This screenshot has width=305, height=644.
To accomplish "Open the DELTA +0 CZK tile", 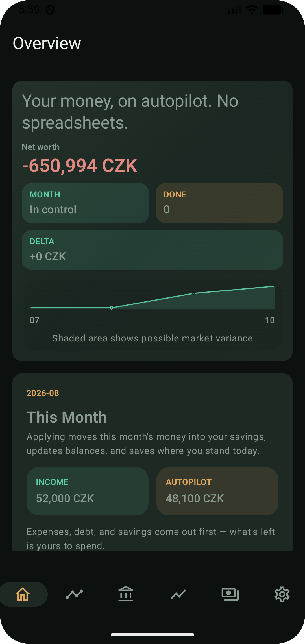I will pyautogui.click(x=152, y=250).
